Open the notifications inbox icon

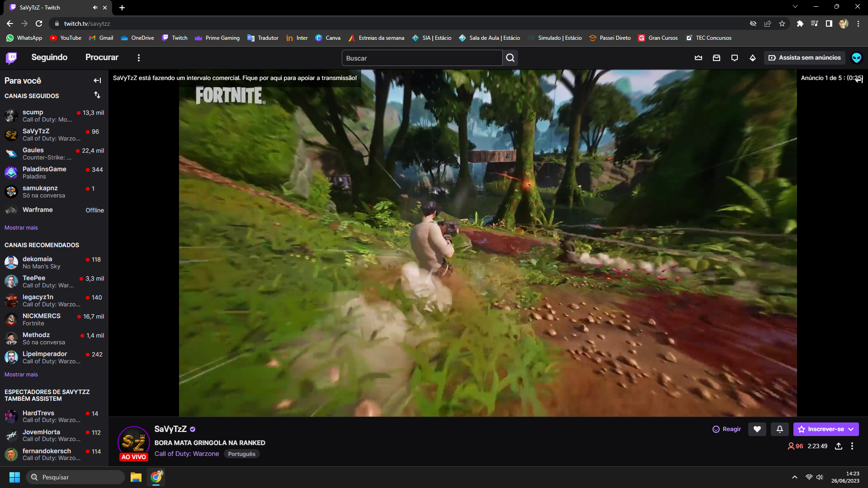(x=717, y=58)
